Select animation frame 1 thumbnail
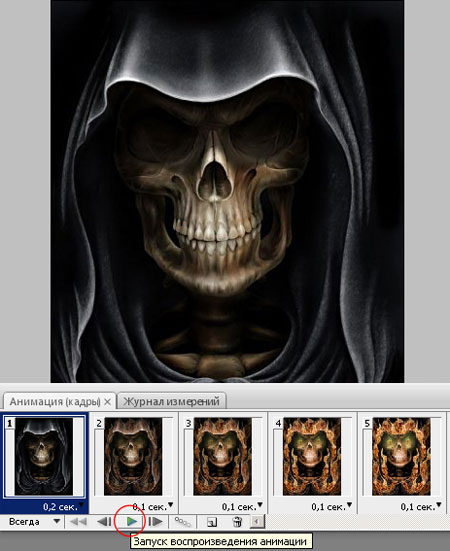 pyautogui.click(x=44, y=456)
